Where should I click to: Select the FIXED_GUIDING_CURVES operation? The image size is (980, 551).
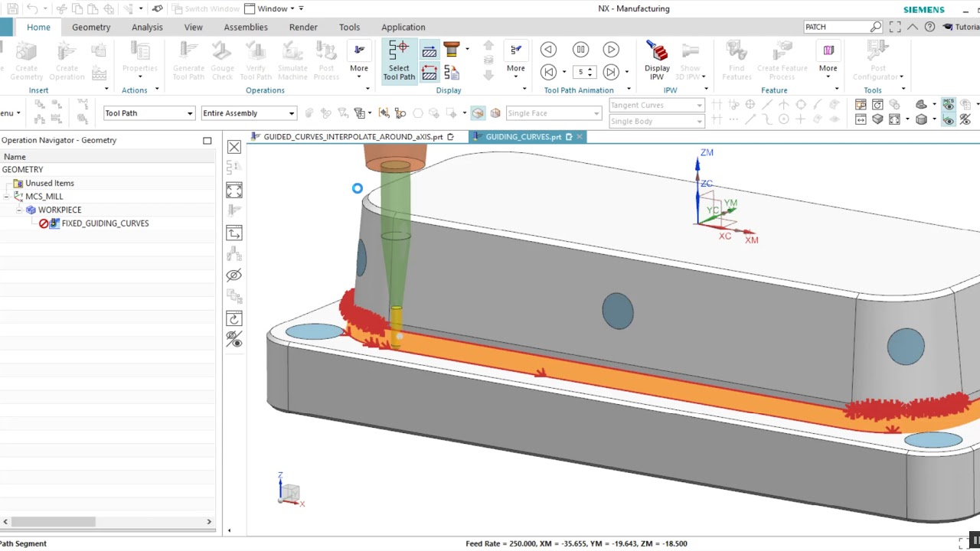[105, 223]
